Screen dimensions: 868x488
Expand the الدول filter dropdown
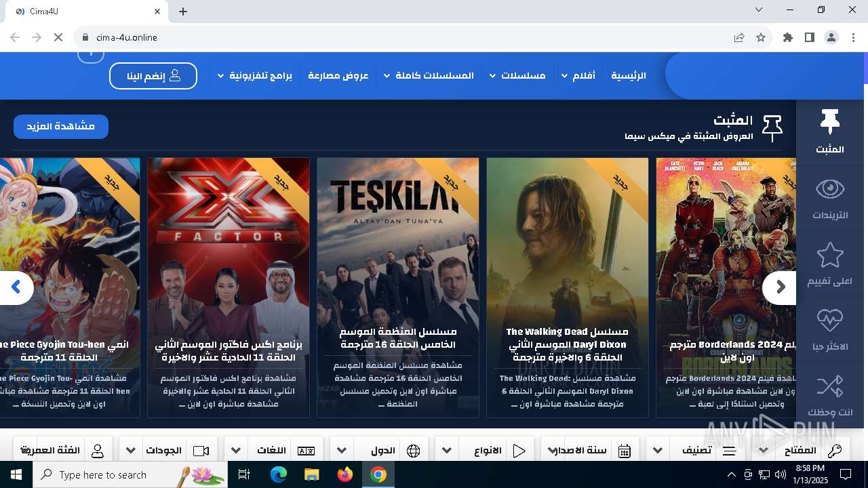pyautogui.click(x=342, y=451)
